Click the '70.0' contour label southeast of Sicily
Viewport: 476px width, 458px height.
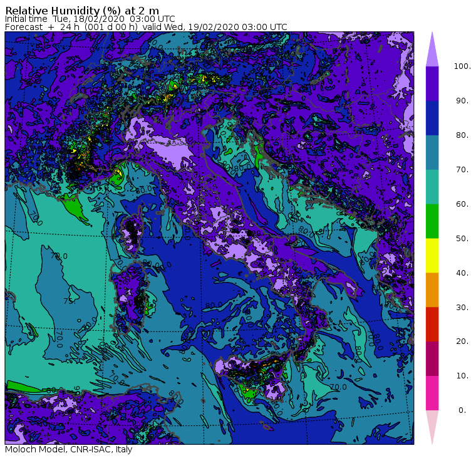coord(338,387)
